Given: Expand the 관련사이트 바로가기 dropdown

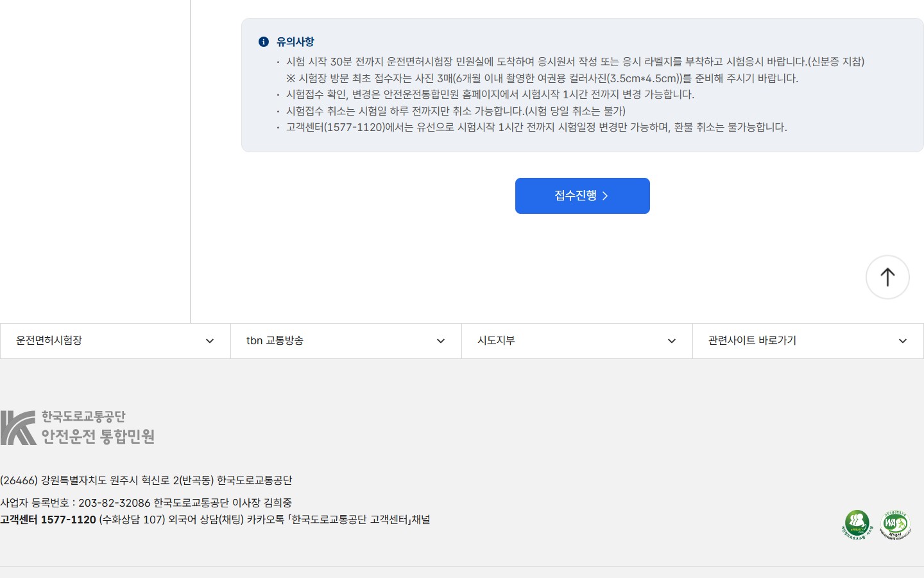Looking at the screenshot, I should 809,341.
